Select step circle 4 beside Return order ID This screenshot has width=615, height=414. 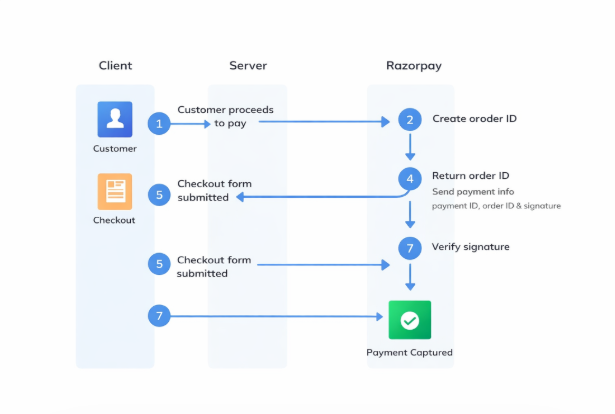[x=409, y=179]
